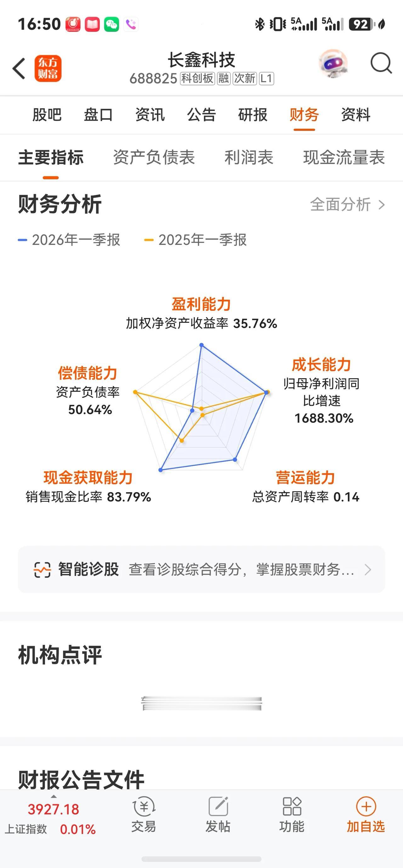This screenshot has width=403, height=868.
Task: Open the 功能 functions icon
Action: 292,806
